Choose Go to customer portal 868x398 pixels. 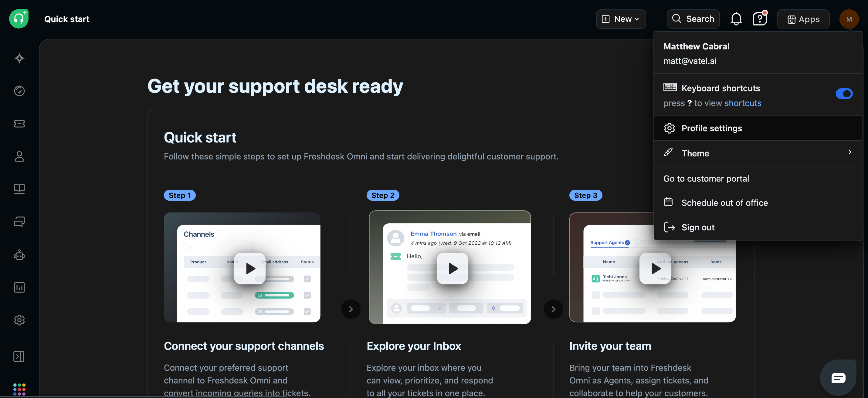pyautogui.click(x=706, y=179)
